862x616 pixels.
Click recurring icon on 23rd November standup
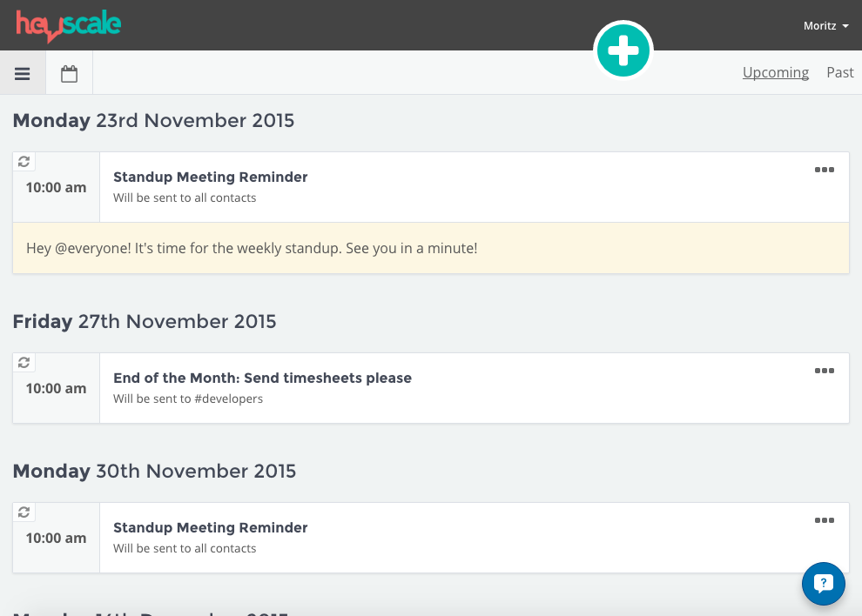pos(24,162)
